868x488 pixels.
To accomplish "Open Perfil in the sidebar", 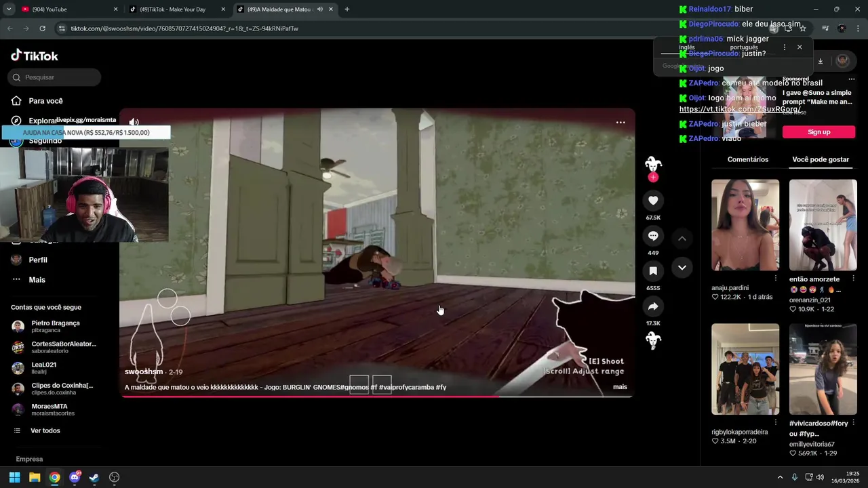I will pyautogui.click(x=38, y=260).
